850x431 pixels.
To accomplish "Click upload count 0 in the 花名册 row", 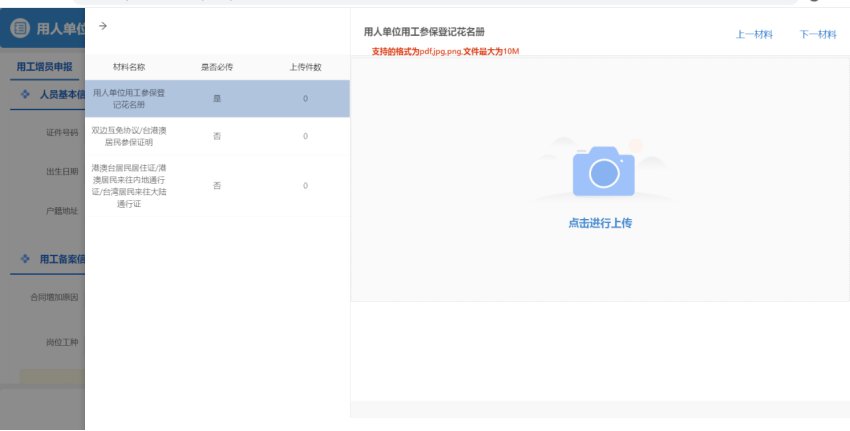I will 305,99.
